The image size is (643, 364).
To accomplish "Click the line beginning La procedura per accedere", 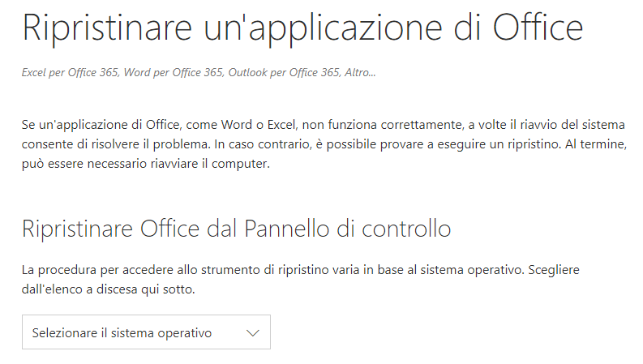I will pos(301,270).
